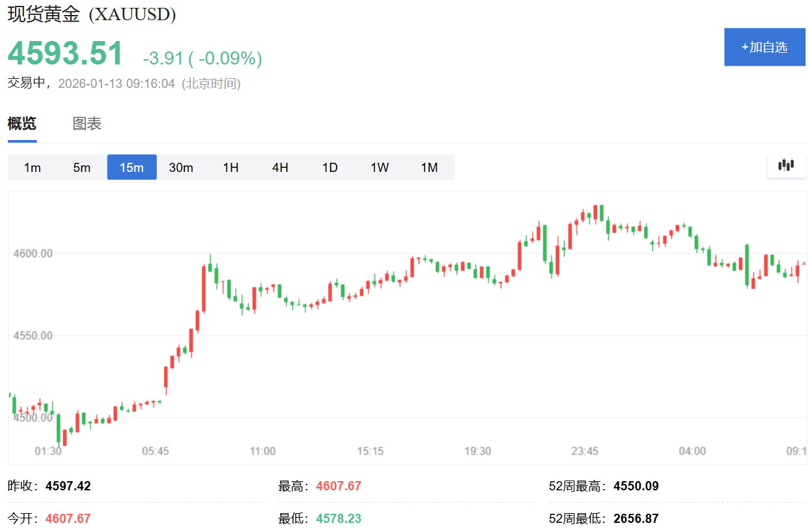Select the 1m timeframe
Screen dimensions: 808x532
(33, 167)
